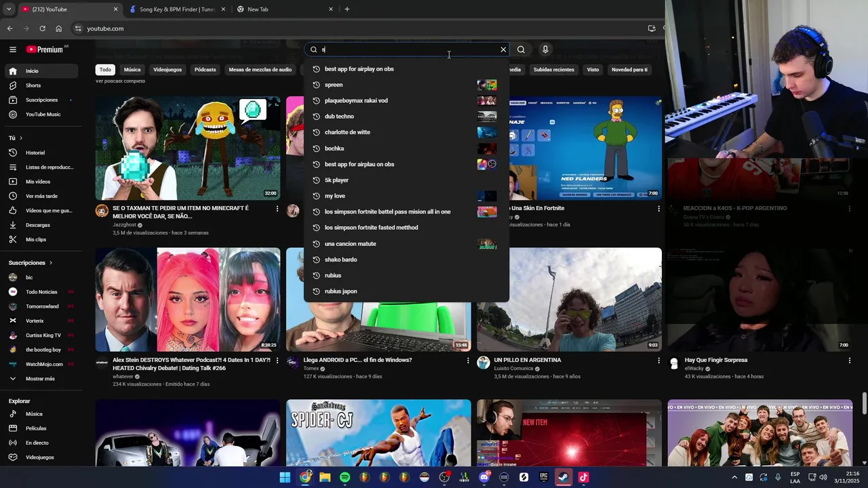
Task: Show hidden system tray icons
Action: tap(734, 477)
